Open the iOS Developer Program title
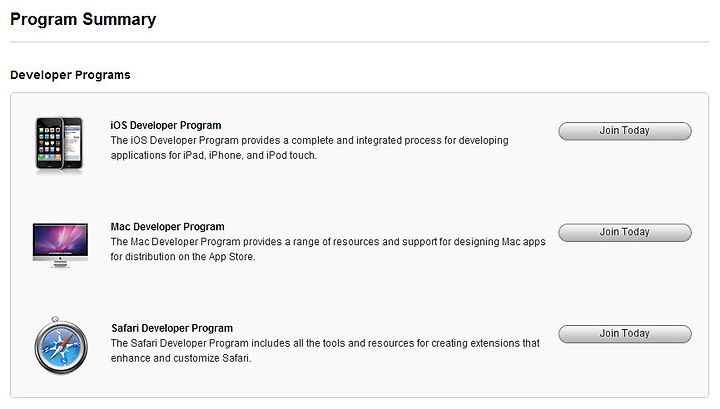Screen dimensions: 720x409 pyautogui.click(x=166, y=125)
